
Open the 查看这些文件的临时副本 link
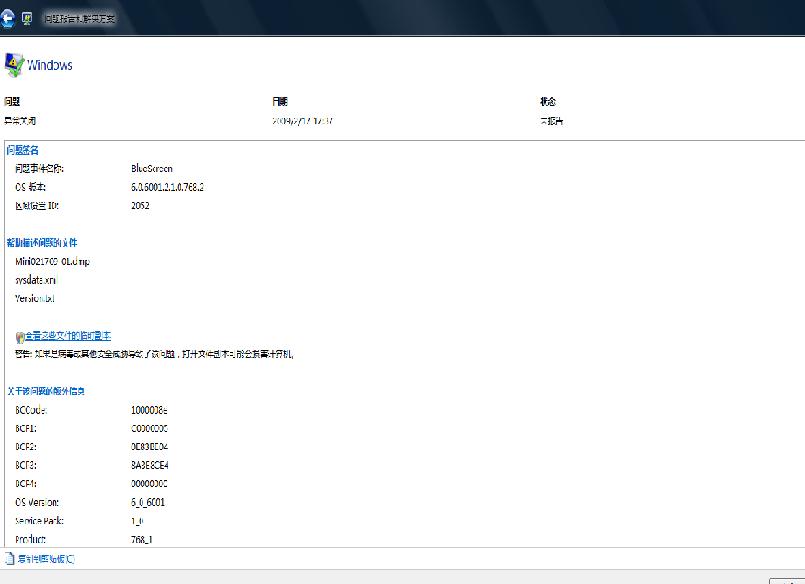click(x=68, y=336)
